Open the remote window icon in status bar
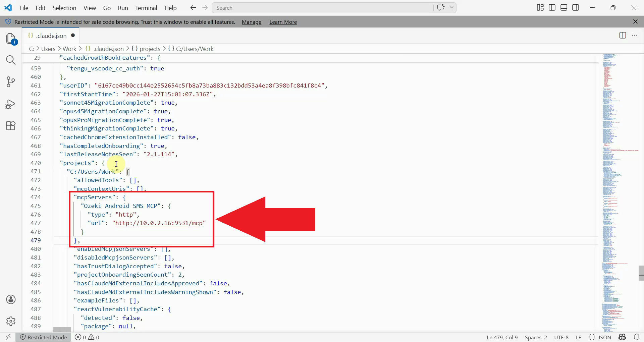Viewport: 644px width, 342px height. (8, 337)
